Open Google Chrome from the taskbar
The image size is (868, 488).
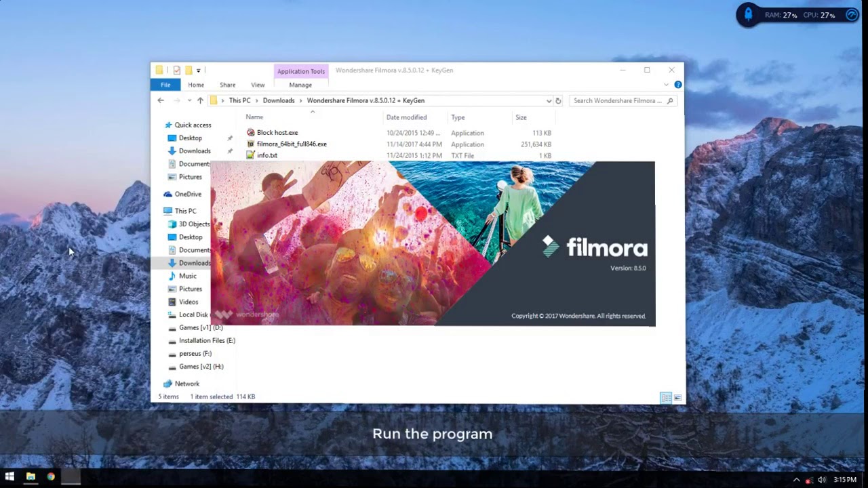(x=51, y=477)
